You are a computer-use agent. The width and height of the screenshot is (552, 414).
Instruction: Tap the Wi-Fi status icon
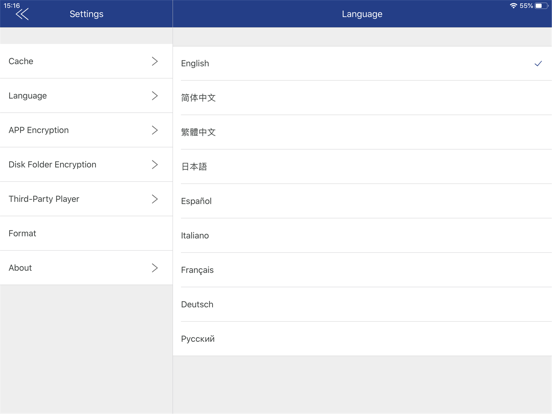pyautogui.click(x=513, y=6)
